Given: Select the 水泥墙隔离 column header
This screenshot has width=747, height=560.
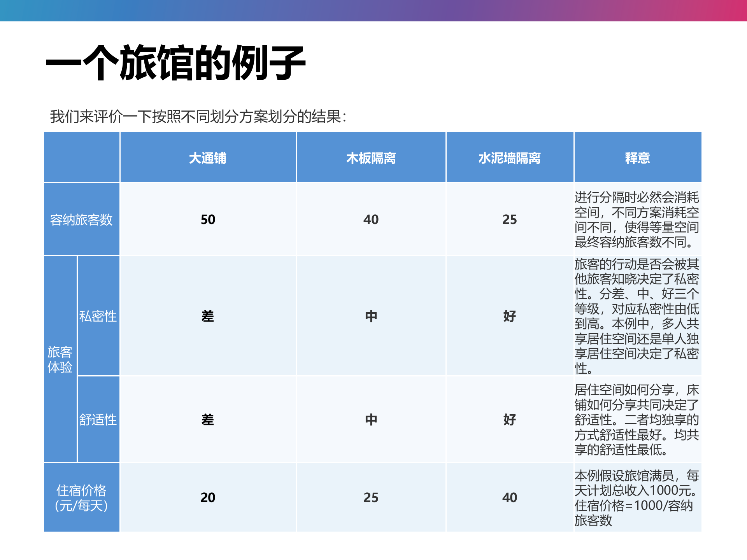Looking at the screenshot, I should [510, 157].
